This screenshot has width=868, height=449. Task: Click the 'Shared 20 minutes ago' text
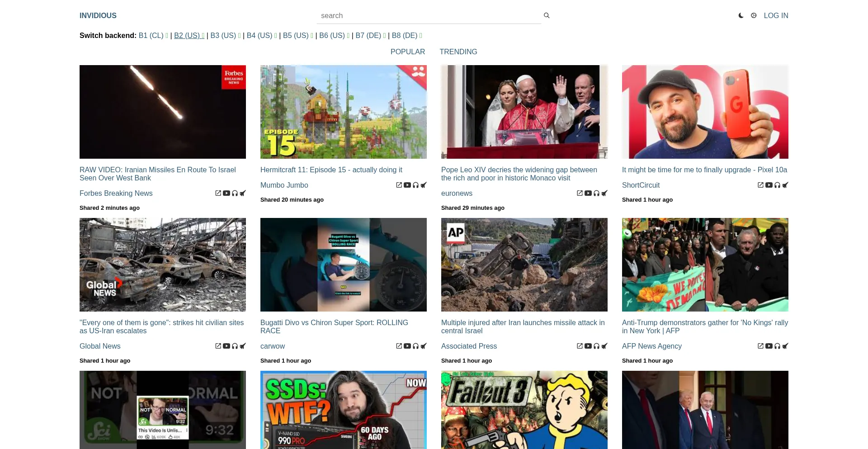(292, 200)
